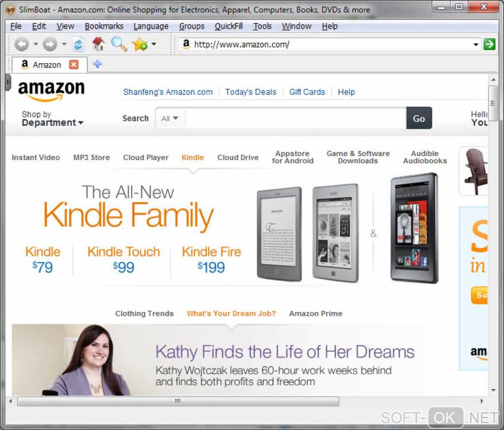Expand the search category All dropdown
The height and width of the screenshot is (430, 504).
tap(169, 118)
